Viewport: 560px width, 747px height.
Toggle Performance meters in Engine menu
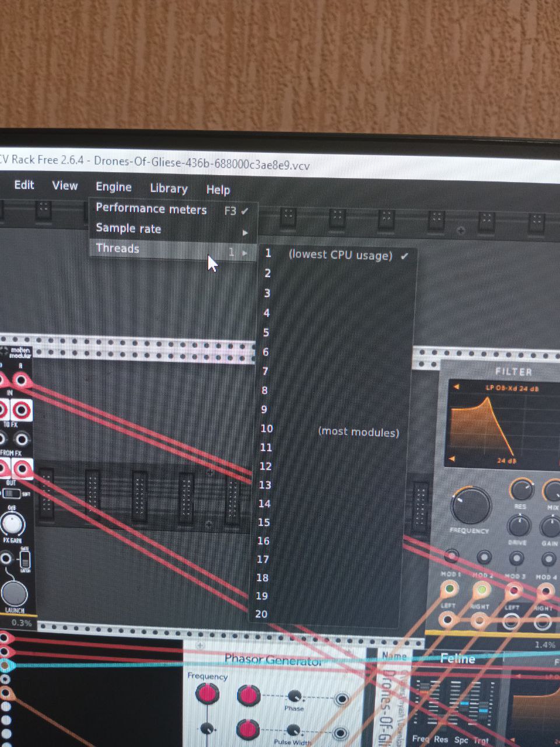pos(172,209)
